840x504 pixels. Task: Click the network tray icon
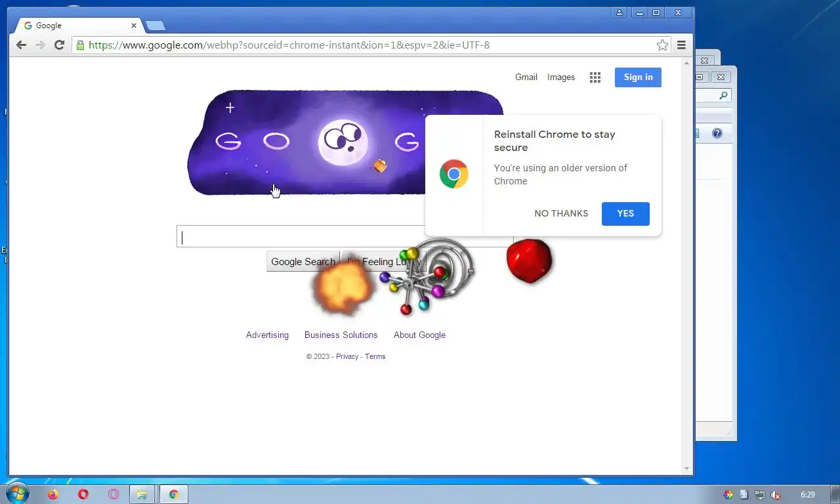pyautogui.click(x=760, y=495)
